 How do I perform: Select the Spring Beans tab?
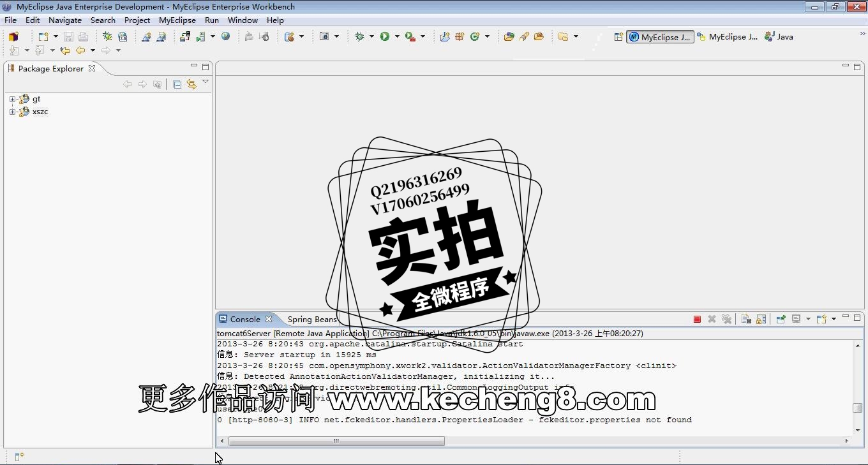click(x=311, y=319)
